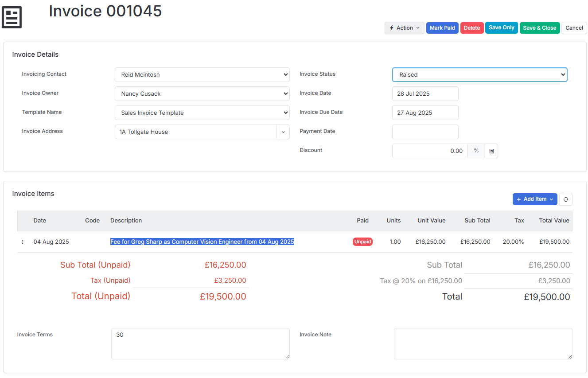Open the Template Name dropdown
The image size is (588, 378).
(202, 113)
